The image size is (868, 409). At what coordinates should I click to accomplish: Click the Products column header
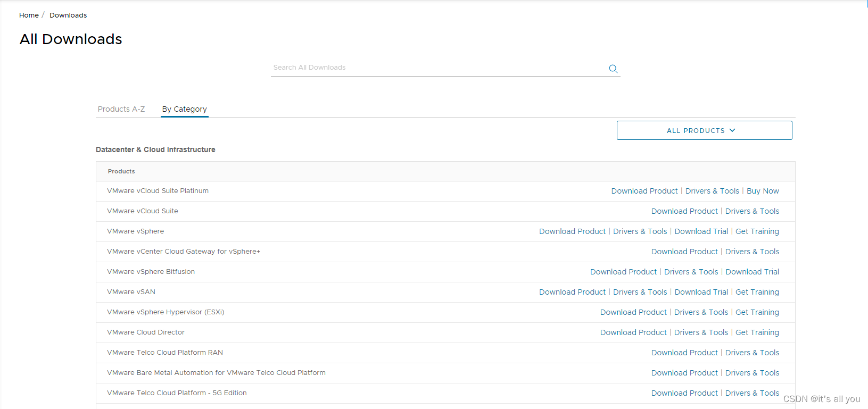click(121, 171)
